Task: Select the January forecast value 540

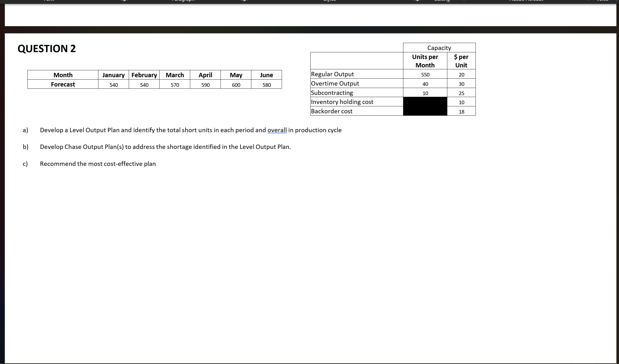Action: point(114,85)
